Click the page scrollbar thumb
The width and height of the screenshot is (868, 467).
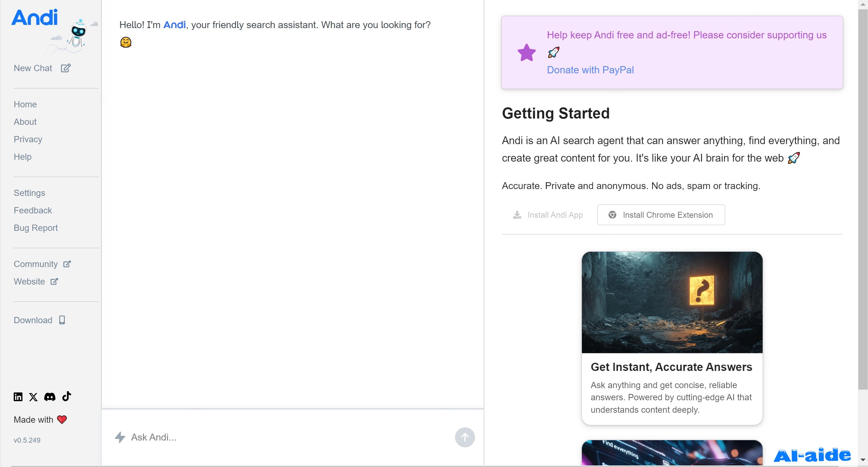[x=863, y=199]
